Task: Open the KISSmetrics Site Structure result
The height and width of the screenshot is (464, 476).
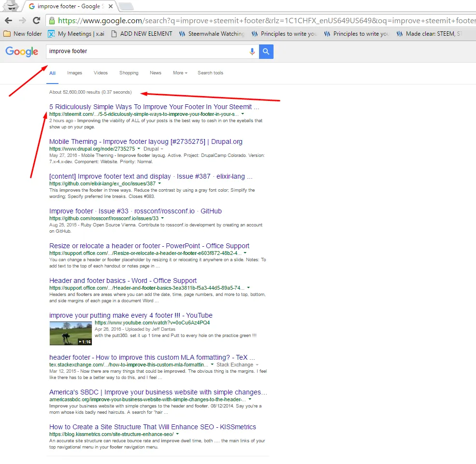Action: (153, 427)
